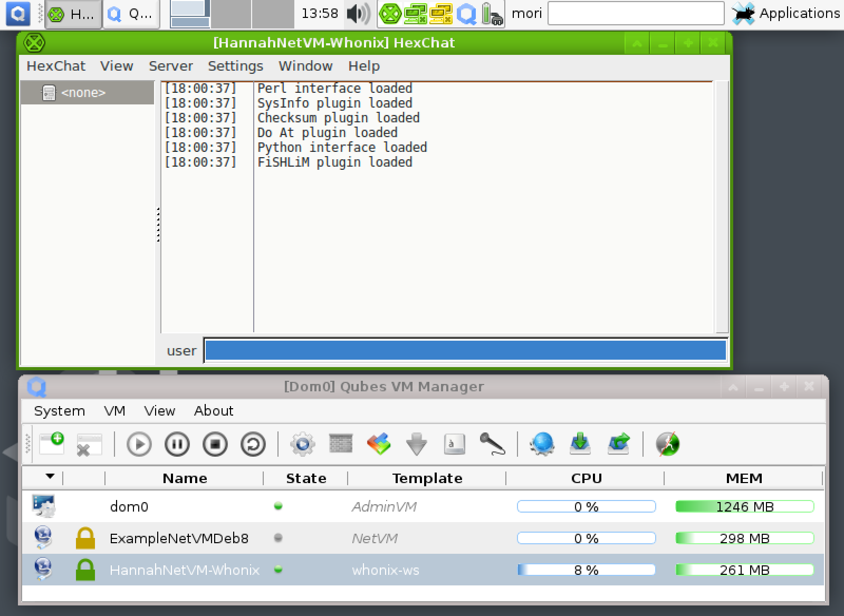Click the green network tray icon
The image size is (844, 616).
pyautogui.click(x=415, y=14)
